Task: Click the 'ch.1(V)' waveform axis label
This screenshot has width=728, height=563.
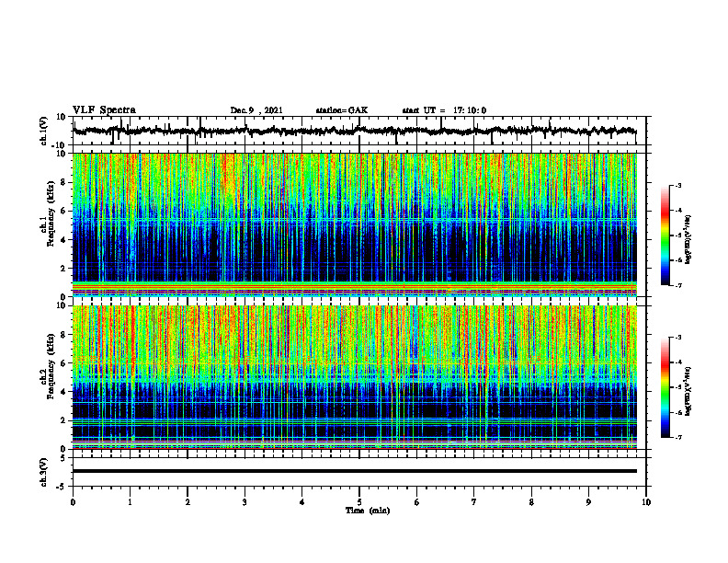Action: click(x=44, y=131)
